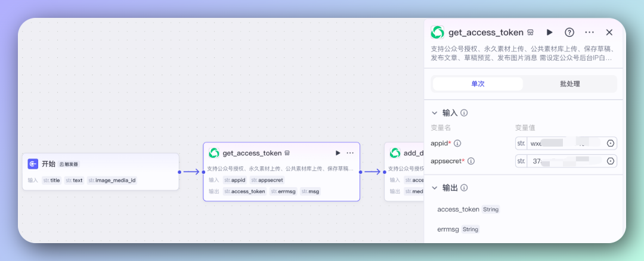Show info icon next to appsecret

[x=471, y=161]
